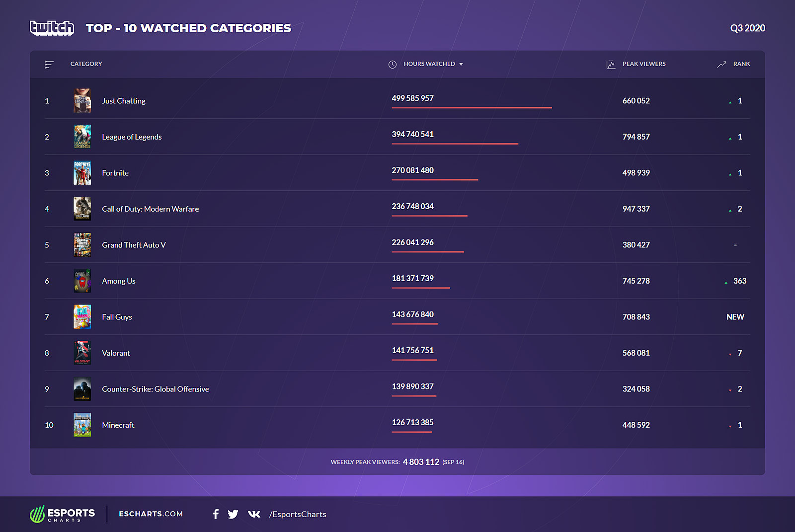Click the Grand Theft Auto V cover
795x532 pixels.
point(82,245)
